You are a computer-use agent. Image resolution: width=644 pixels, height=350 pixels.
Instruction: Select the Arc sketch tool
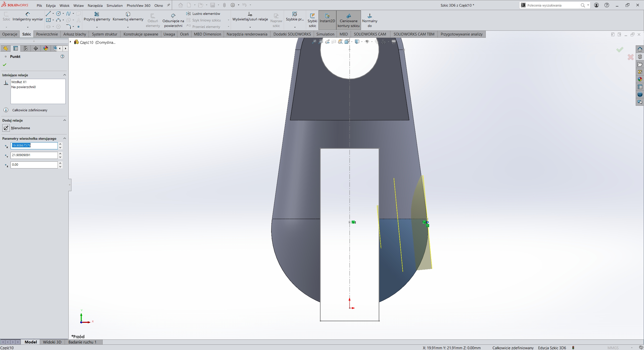coord(58,20)
